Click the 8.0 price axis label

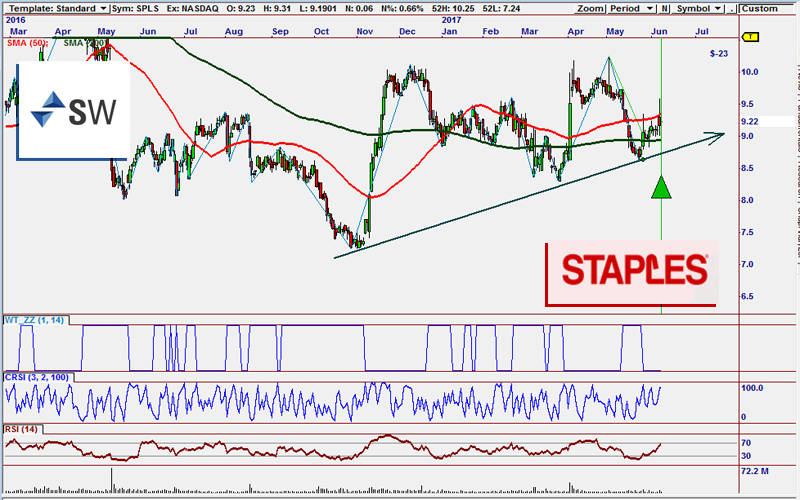click(747, 200)
